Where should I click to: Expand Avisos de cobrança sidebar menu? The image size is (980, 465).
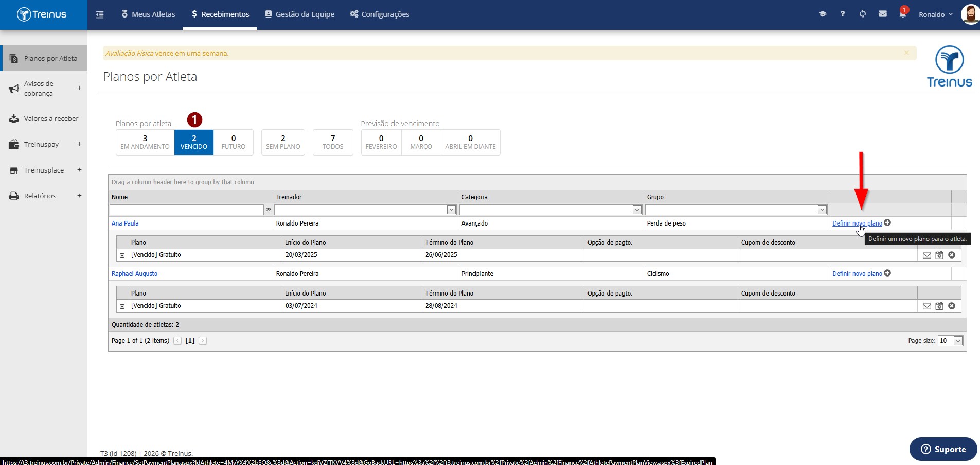pos(79,88)
